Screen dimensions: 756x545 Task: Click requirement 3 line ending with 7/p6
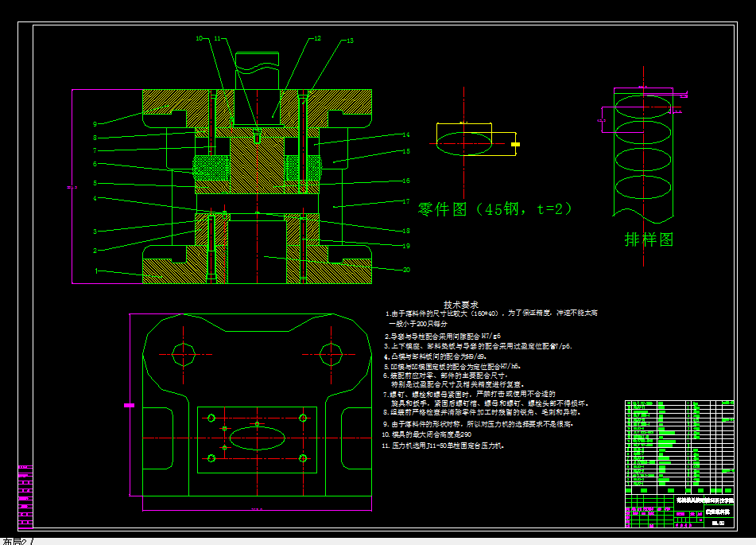tap(478, 346)
